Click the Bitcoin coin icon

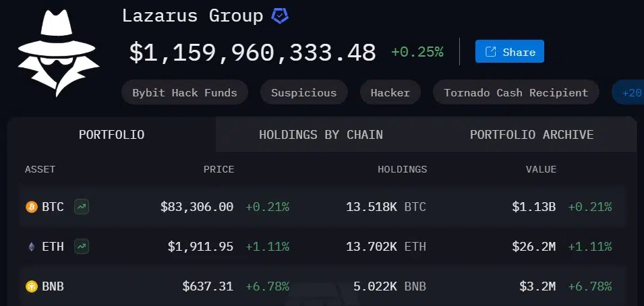click(32, 207)
